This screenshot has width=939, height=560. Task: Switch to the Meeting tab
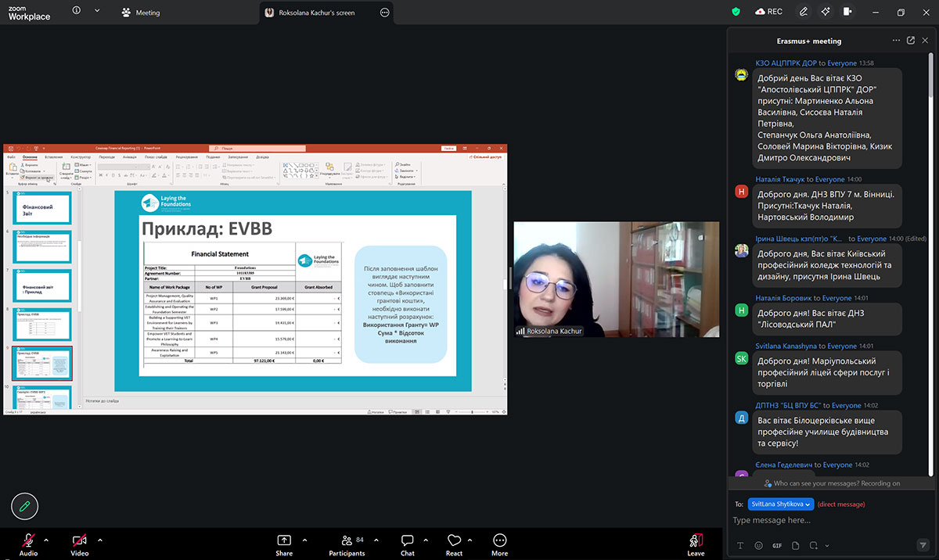(x=142, y=13)
